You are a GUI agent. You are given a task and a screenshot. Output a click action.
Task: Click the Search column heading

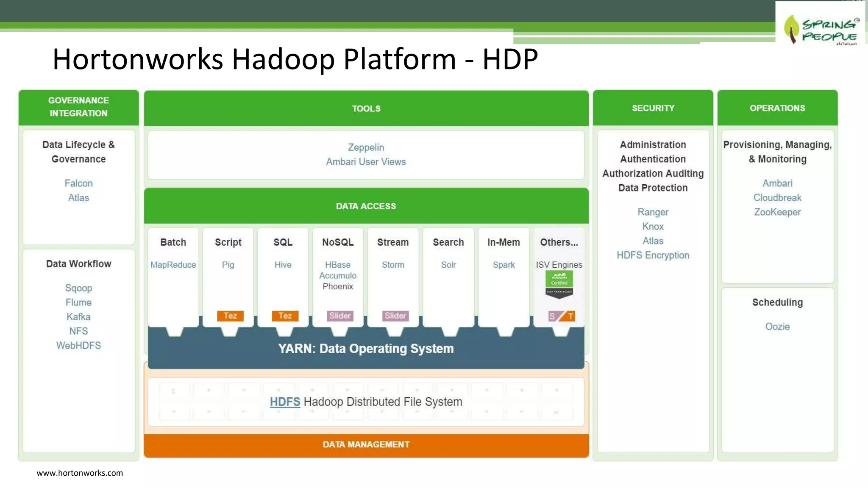tap(448, 242)
